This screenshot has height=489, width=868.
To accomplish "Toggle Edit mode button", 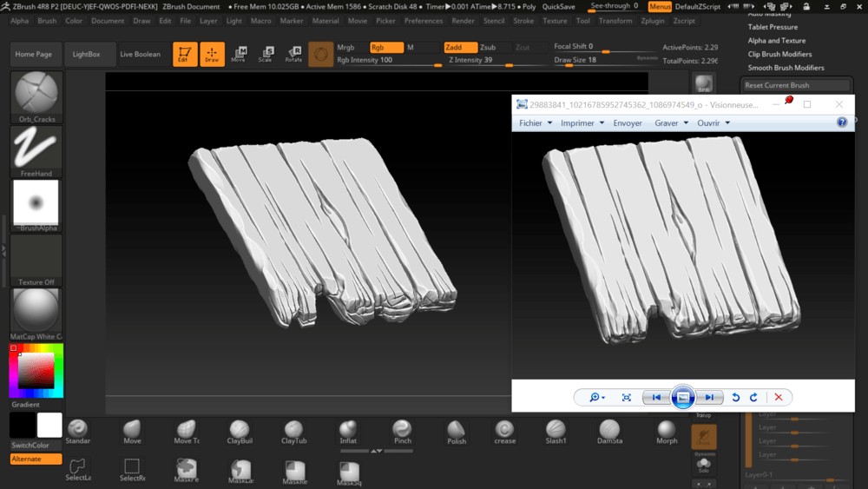I will coord(185,54).
